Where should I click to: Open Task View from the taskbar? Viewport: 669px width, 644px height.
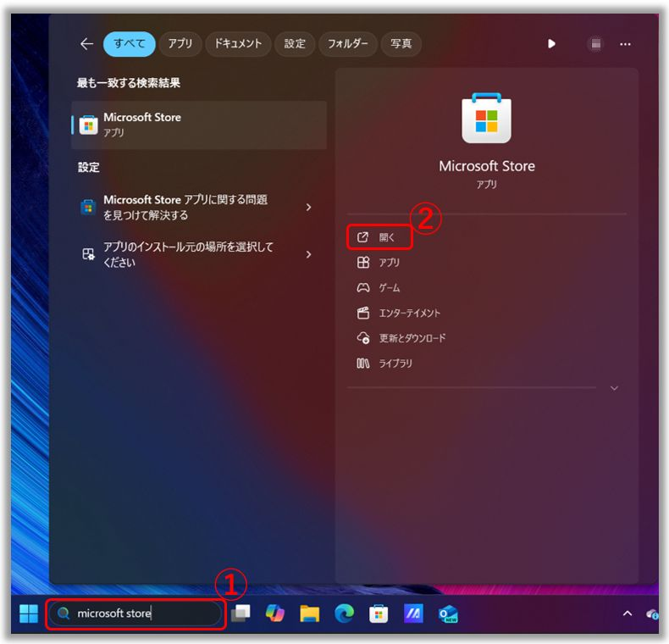[241, 613]
